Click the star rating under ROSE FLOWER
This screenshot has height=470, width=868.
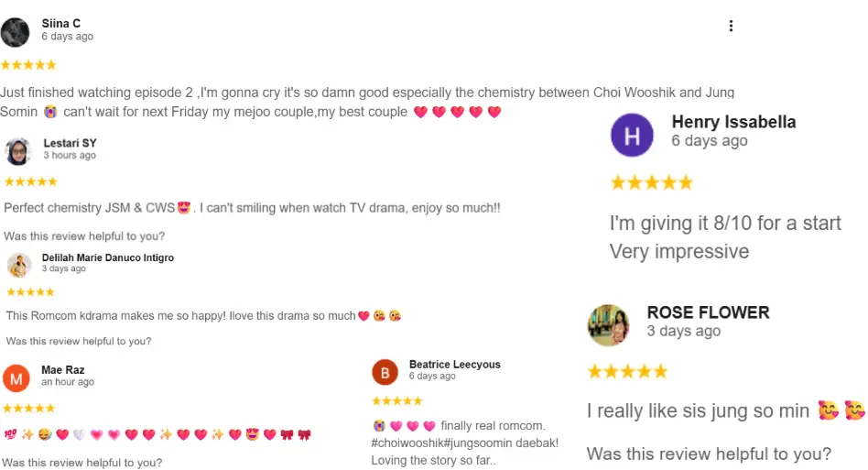pyautogui.click(x=627, y=372)
